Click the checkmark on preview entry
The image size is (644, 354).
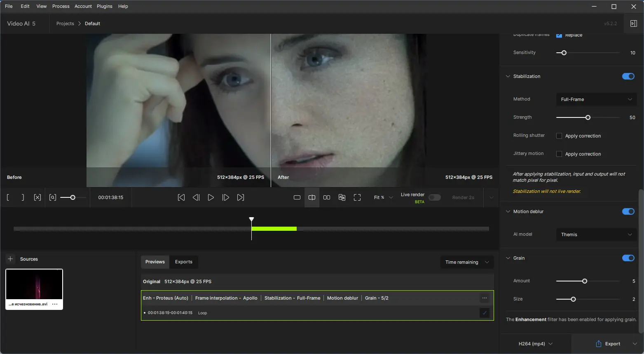[x=485, y=313]
